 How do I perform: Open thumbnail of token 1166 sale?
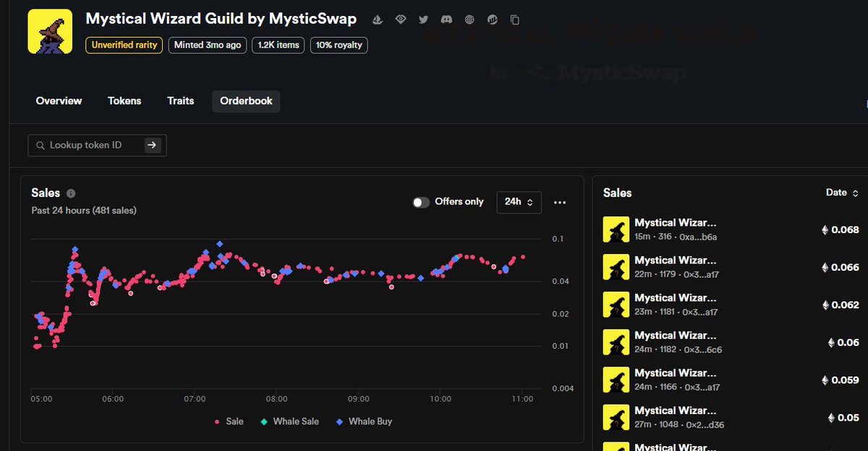616,380
